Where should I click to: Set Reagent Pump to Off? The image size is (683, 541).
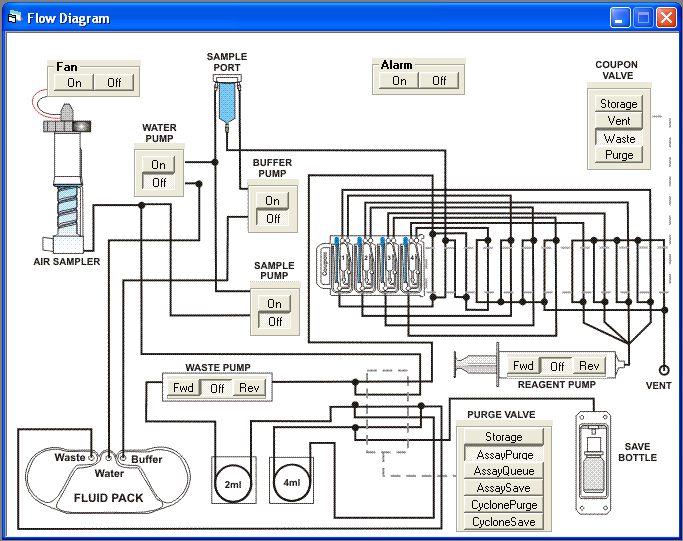pos(557,366)
